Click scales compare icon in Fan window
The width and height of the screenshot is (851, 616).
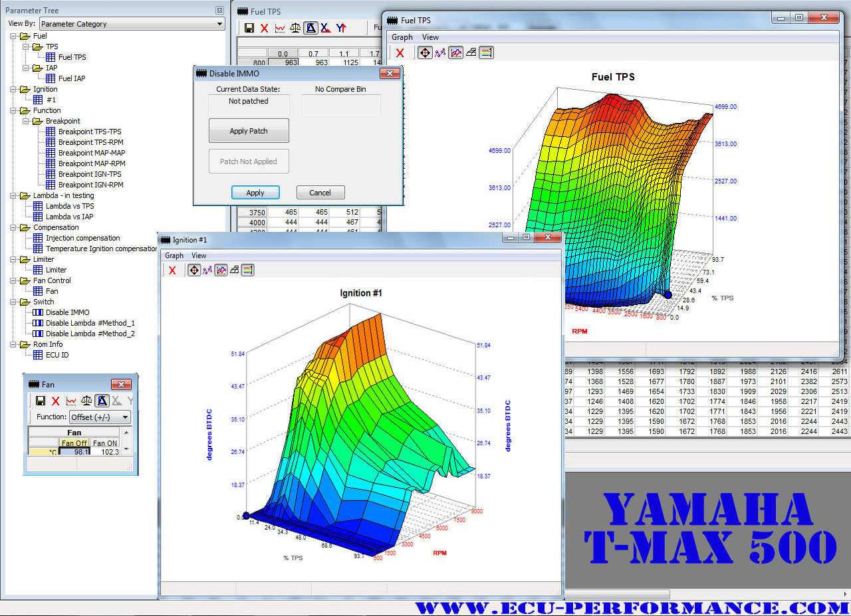coord(86,401)
